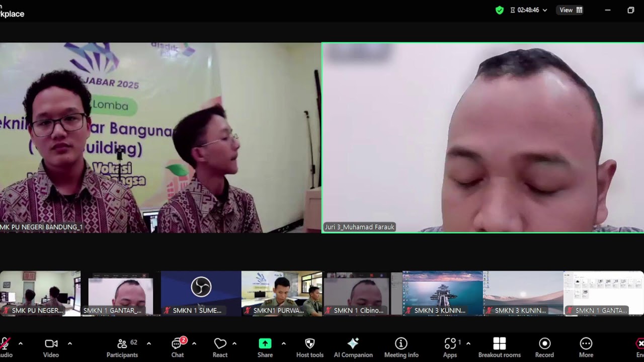Open the React emoji menu
Viewport: 644px width, 362px height.
coord(220,347)
